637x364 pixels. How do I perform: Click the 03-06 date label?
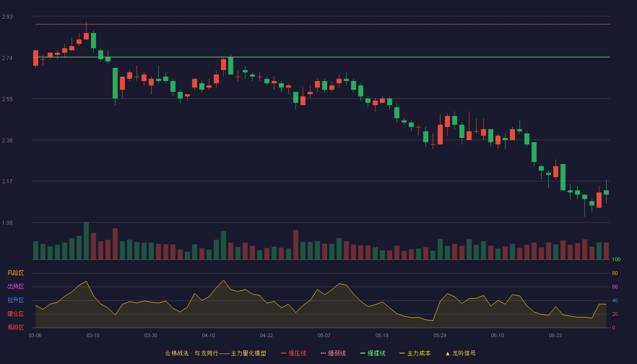tap(35, 335)
